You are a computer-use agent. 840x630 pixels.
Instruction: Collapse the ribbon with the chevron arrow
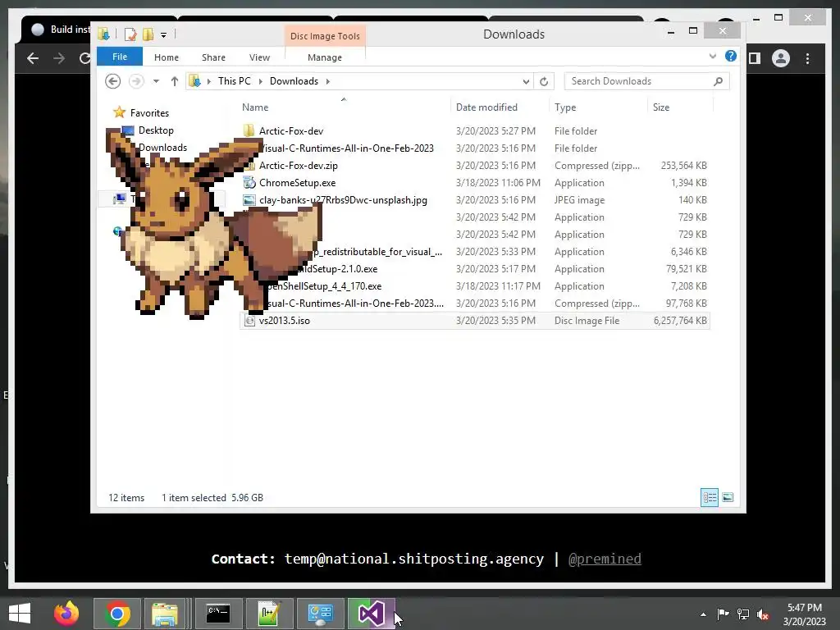tap(713, 56)
